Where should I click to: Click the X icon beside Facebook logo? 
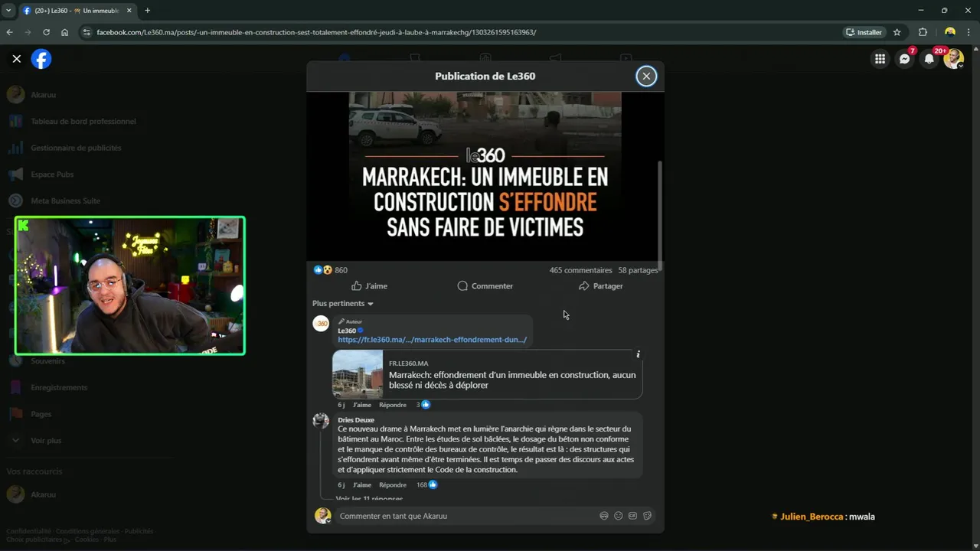pyautogui.click(x=16, y=59)
